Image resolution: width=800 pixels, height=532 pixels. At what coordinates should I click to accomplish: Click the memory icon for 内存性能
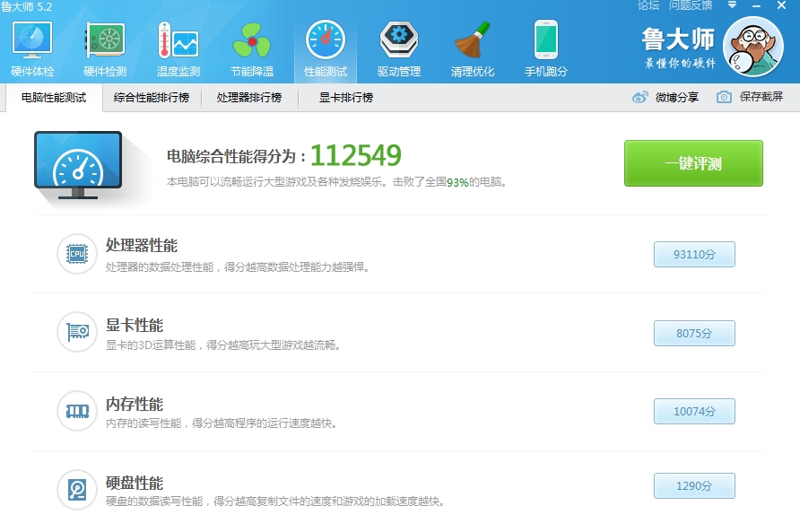point(77,411)
